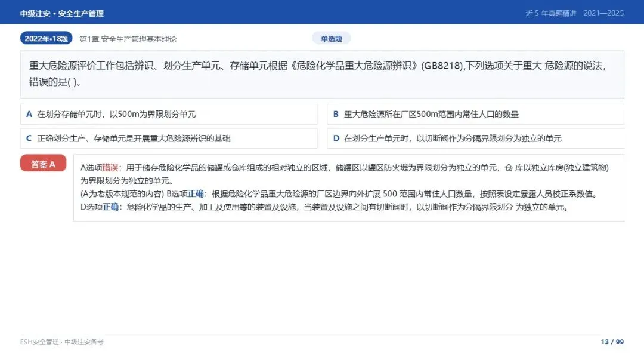Image resolution: width=644 pixels, height=363 pixels.
Task: Click header title 中级注安•安全生产管理
Action: coord(61,14)
